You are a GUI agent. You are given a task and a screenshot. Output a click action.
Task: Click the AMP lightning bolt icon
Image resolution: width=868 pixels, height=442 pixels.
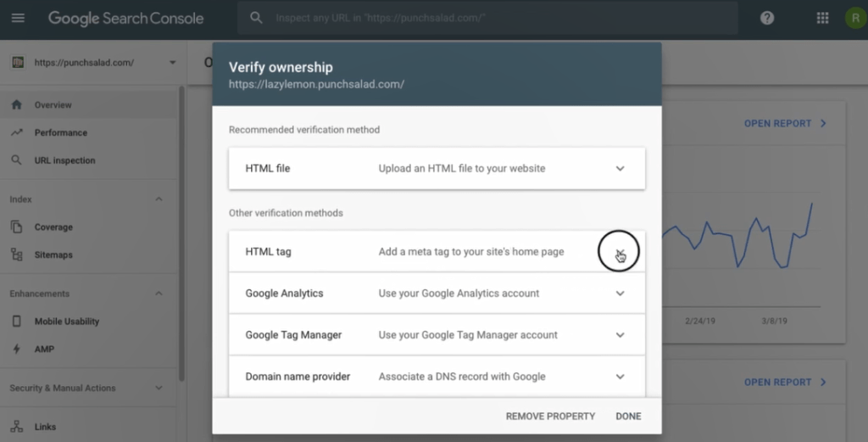click(17, 349)
